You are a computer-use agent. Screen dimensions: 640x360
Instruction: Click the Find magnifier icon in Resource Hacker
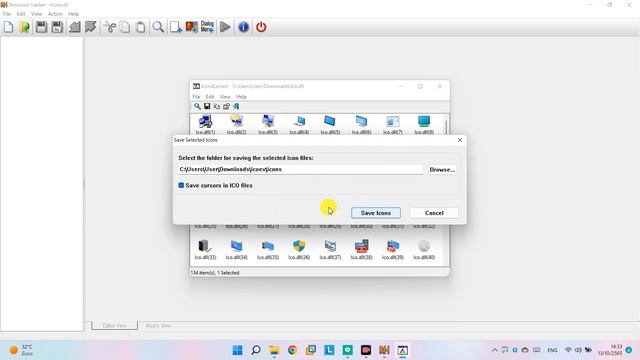point(158,27)
